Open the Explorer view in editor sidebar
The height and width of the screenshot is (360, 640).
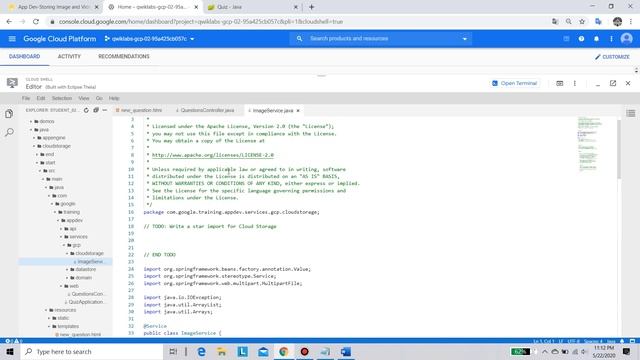tap(9, 114)
